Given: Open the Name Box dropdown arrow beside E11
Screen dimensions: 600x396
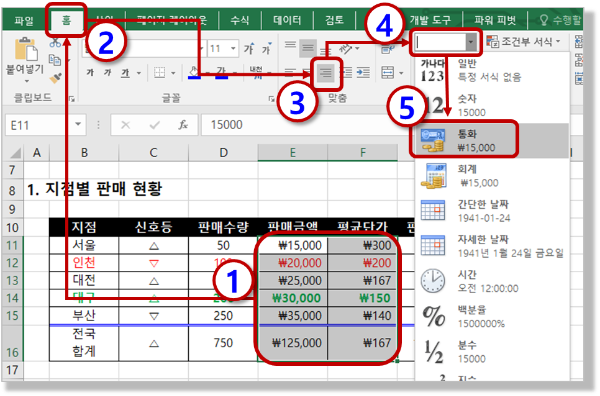Looking at the screenshot, I should tap(78, 124).
